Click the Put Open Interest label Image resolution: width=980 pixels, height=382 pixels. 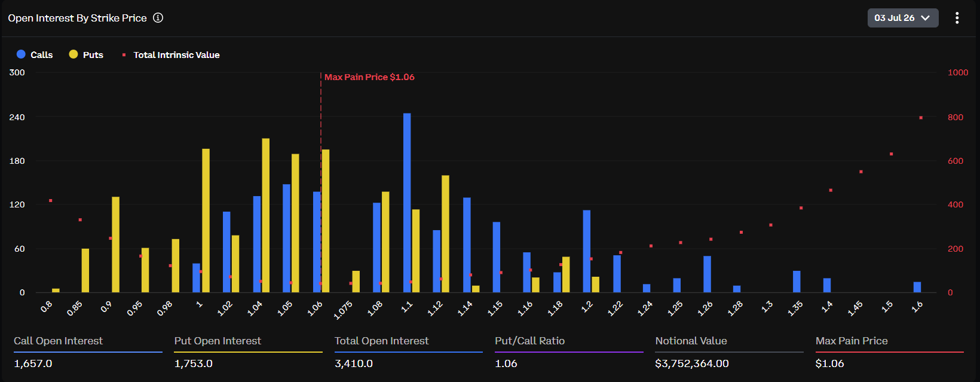click(x=218, y=341)
